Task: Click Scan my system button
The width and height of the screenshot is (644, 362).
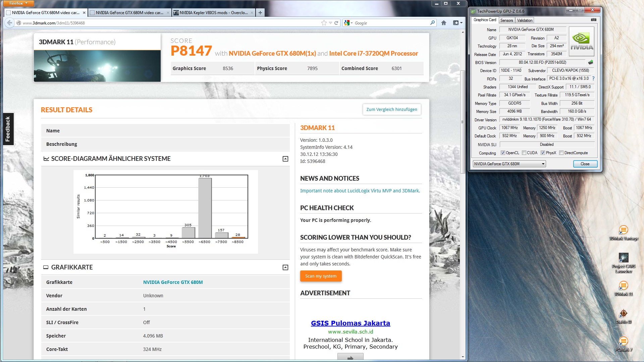Action: (x=321, y=276)
